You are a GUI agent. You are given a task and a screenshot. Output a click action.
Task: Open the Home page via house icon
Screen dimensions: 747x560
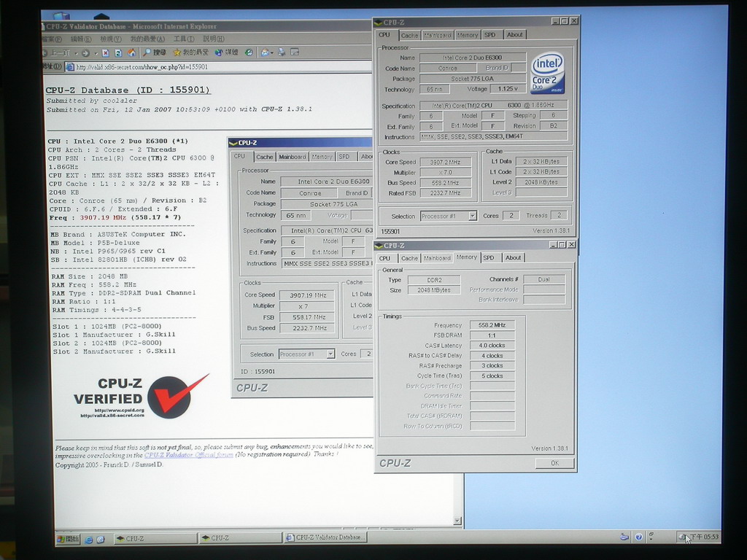point(131,52)
